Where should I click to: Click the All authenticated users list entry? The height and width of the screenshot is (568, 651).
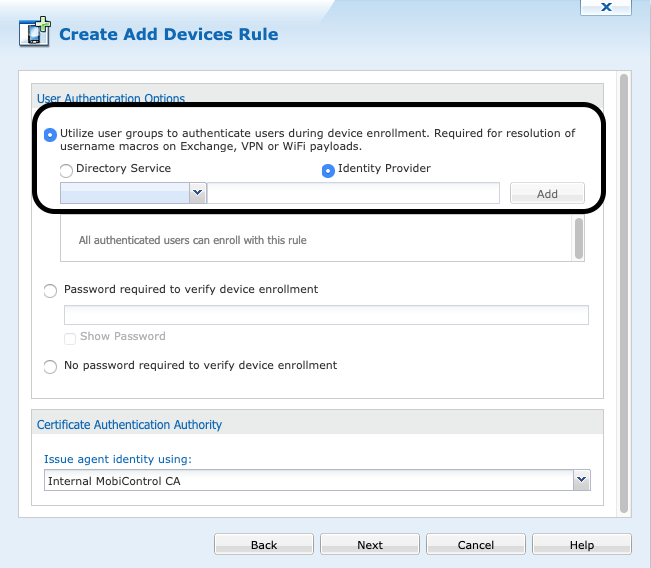pyautogui.click(x=192, y=240)
